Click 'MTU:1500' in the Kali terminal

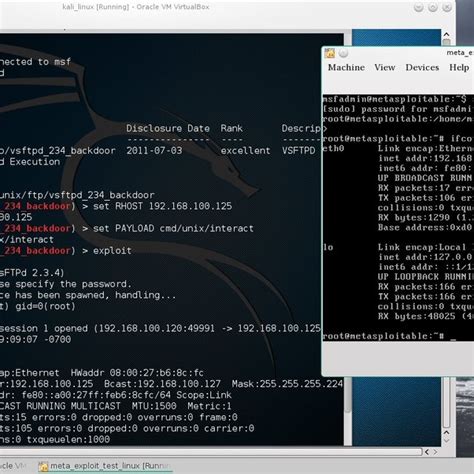pyautogui.click(x=154, y=406)
